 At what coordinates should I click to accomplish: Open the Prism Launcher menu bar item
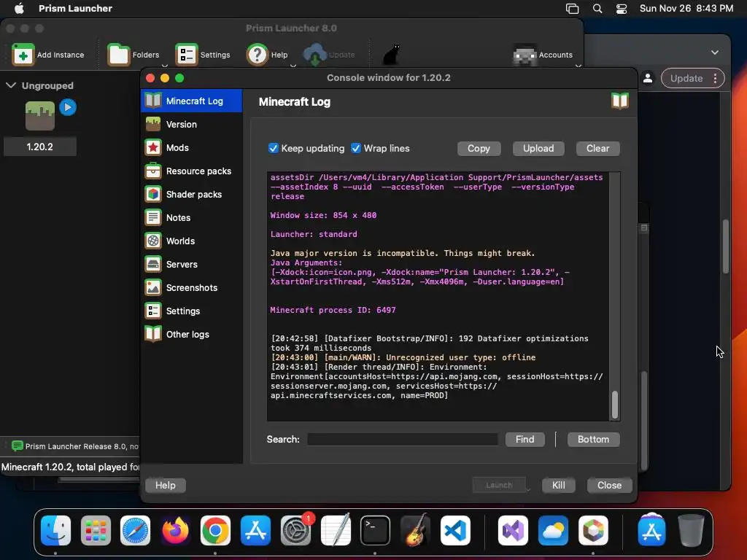(x=75, y=8)
